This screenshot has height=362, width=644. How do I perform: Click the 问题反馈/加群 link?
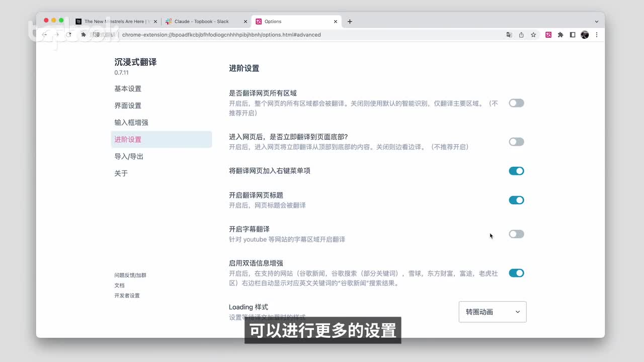tap(130, 275)
